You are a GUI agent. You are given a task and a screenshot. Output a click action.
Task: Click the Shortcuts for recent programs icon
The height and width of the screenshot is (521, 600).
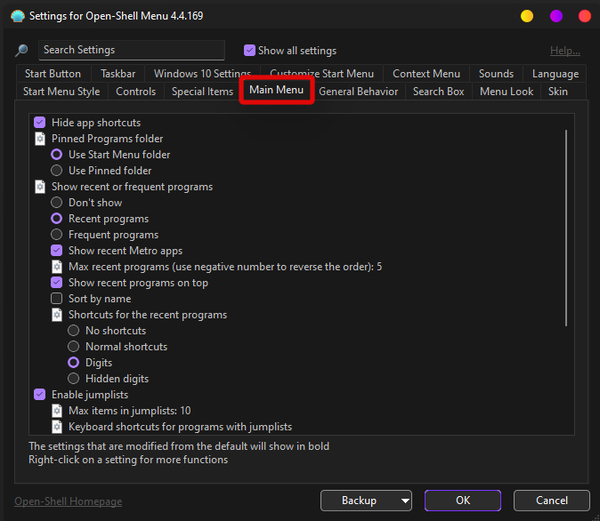coord(57,315)
